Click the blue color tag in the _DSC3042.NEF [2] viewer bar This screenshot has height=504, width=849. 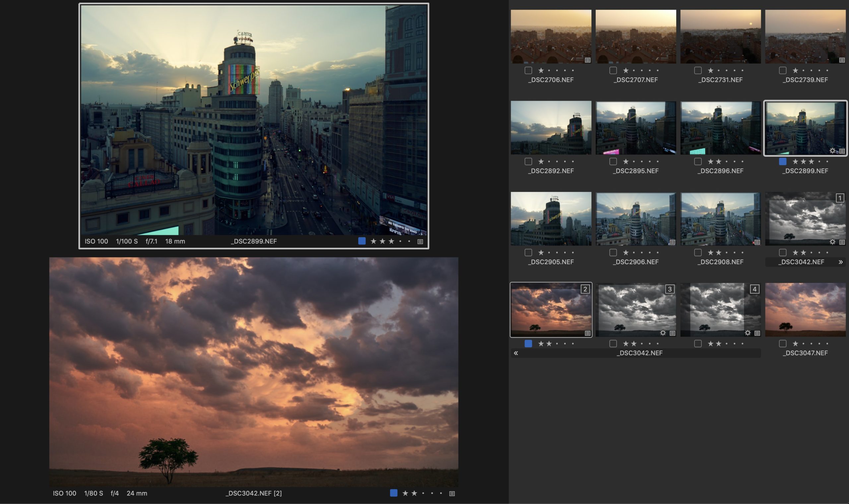tap(394, 493)
